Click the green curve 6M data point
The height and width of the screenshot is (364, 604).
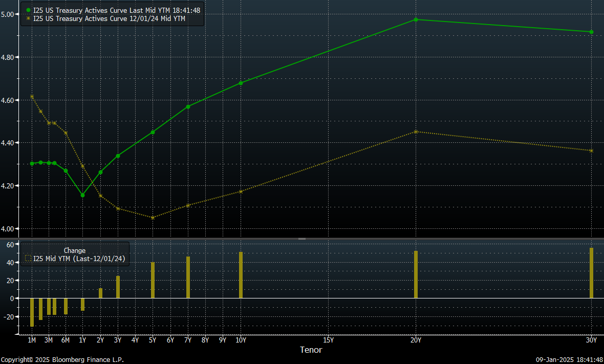tap(66, 170)
